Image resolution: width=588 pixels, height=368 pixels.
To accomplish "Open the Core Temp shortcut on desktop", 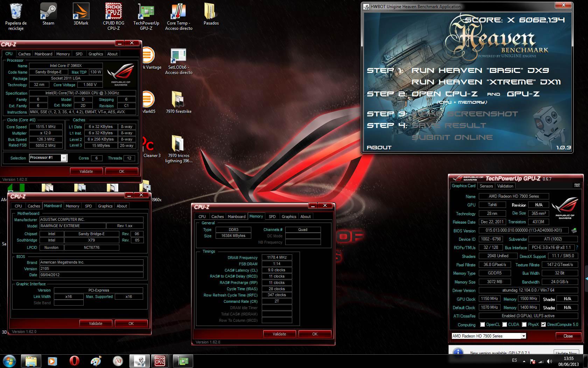I will [x=178, y=16].
